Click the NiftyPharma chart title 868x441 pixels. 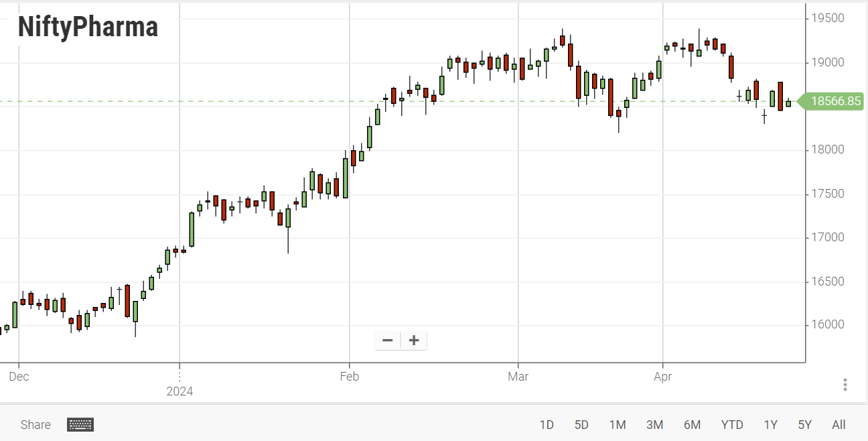(87, 27)
